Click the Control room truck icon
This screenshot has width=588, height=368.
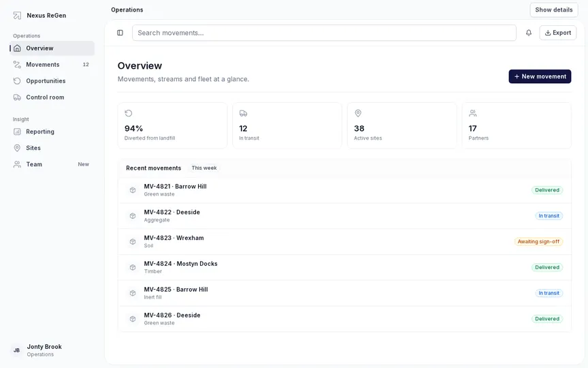17,97
